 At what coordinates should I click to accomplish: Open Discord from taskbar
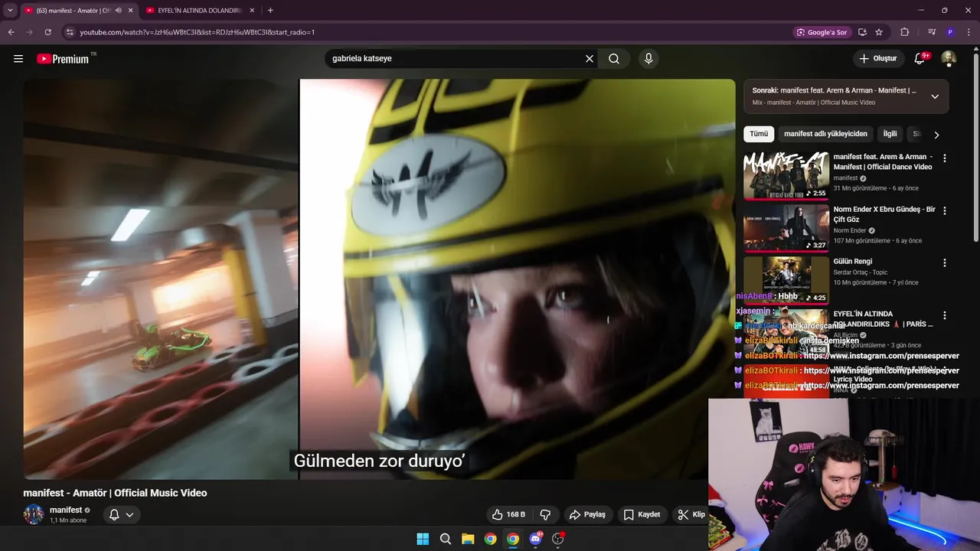coord(535,539)
